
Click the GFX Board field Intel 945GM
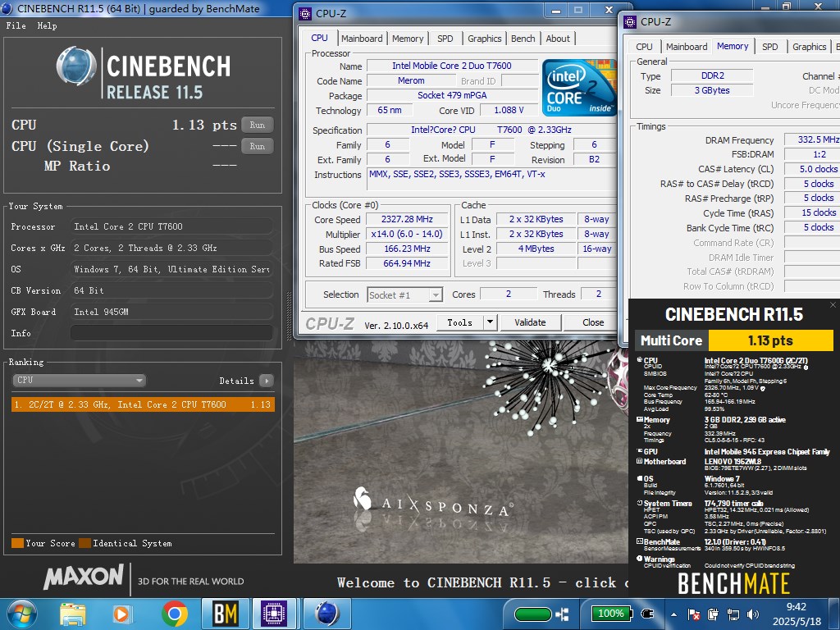[171, 312]
